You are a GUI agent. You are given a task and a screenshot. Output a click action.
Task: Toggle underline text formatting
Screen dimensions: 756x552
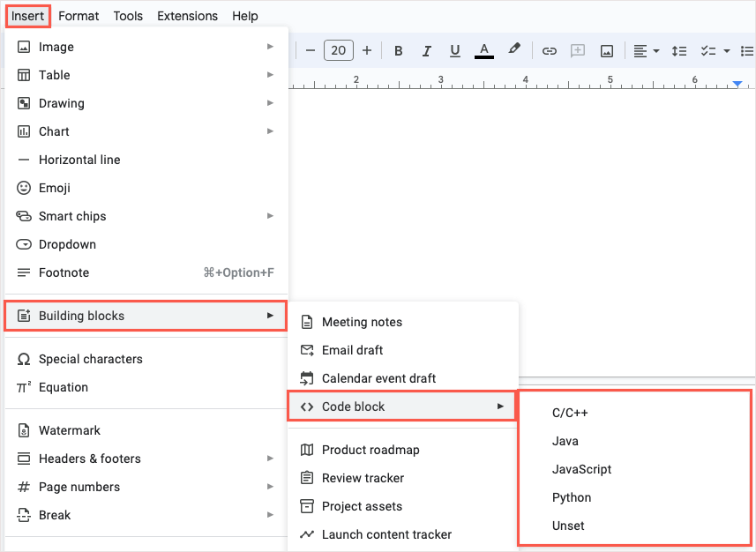tap(455, 51)
